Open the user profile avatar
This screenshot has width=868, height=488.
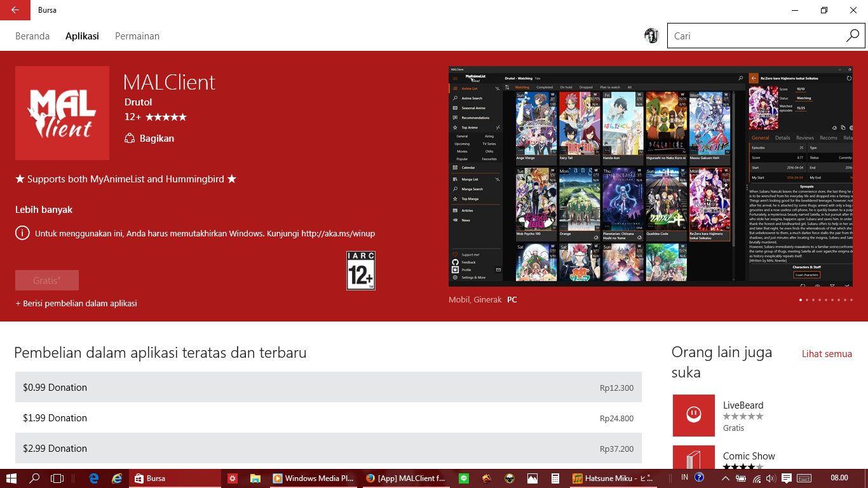tap(651, 36)
